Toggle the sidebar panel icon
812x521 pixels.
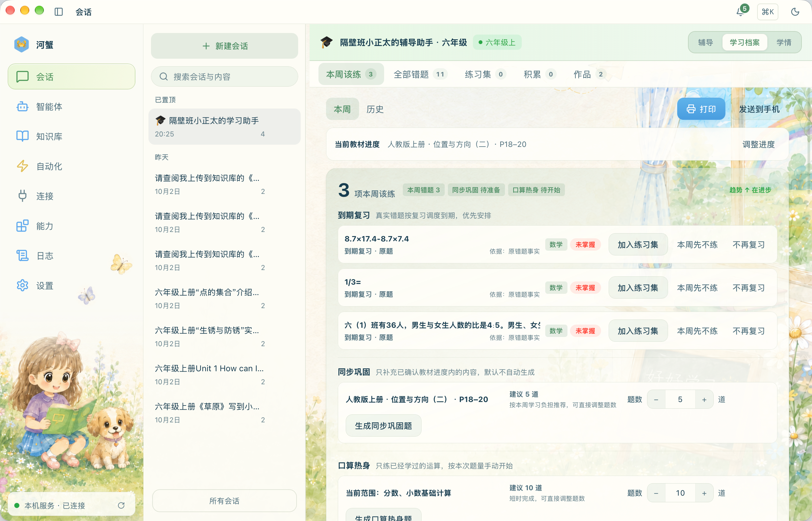(x=58, y=12)
